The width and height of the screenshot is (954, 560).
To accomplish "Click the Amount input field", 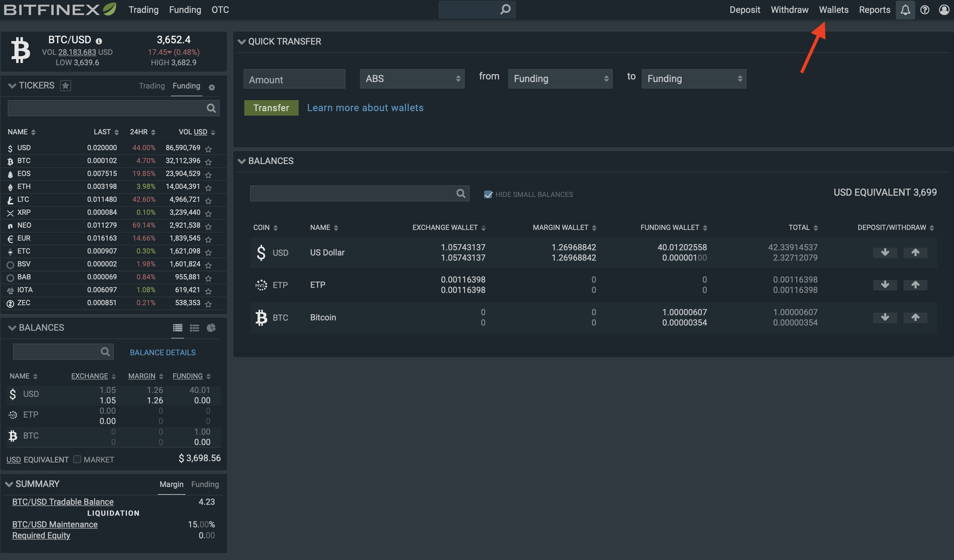I will pyautogui.click(x=294, y=79).
